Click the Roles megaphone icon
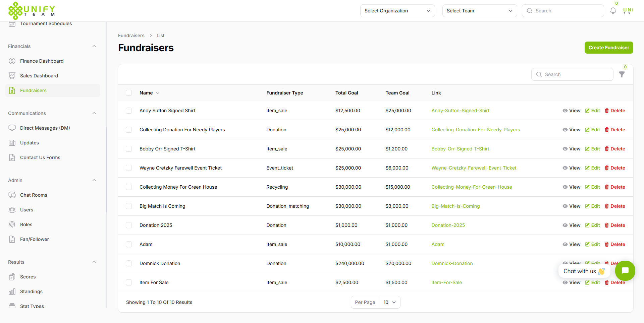The image size is (644, 323). [12, 224]
